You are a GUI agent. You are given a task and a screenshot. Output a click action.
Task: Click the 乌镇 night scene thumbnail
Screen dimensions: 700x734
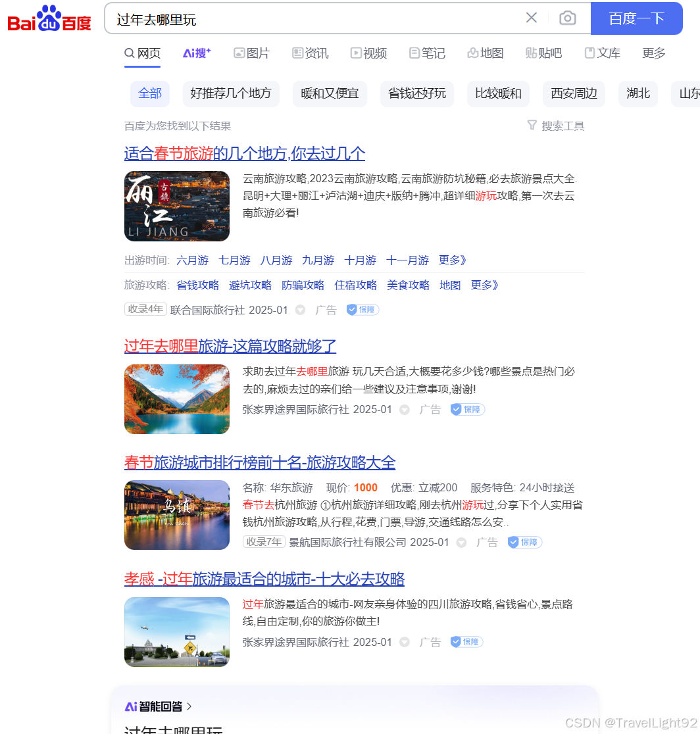coord(177,515)
